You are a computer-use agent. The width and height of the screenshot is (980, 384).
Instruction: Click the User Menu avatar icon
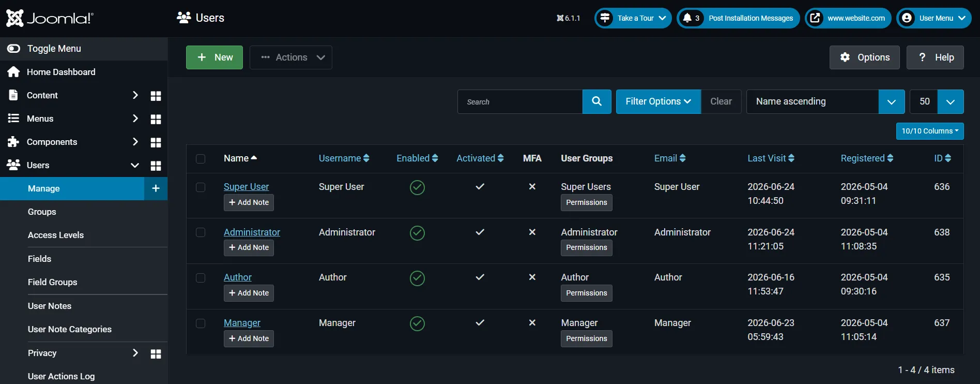tap(907, 18)
